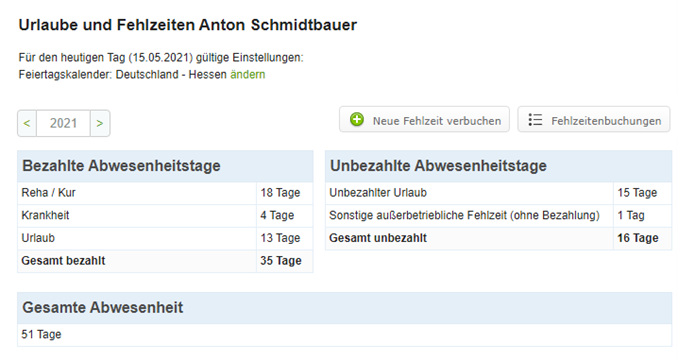Open the Fehlzeitenbuchungen list
678x361 pixels.
pyautogui.click(x=594, y=119)
